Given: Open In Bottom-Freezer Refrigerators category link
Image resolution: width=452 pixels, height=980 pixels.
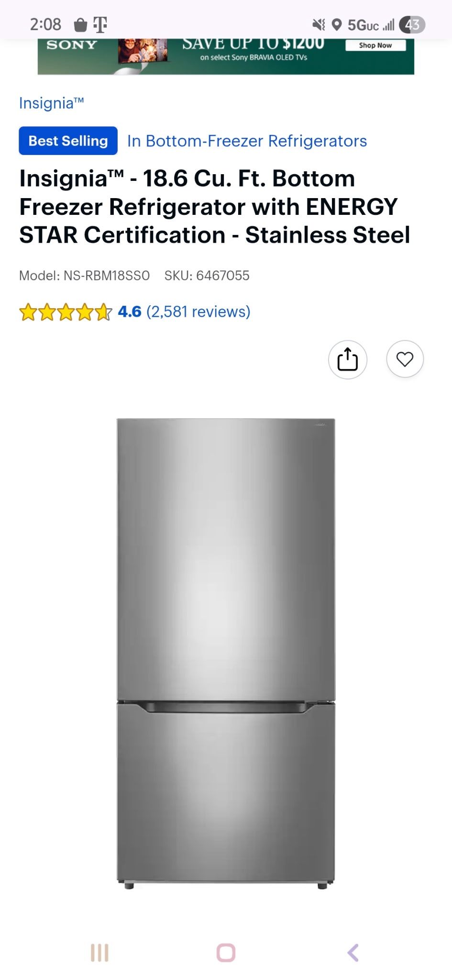Looking at the screenshot, I should point(247,141).
